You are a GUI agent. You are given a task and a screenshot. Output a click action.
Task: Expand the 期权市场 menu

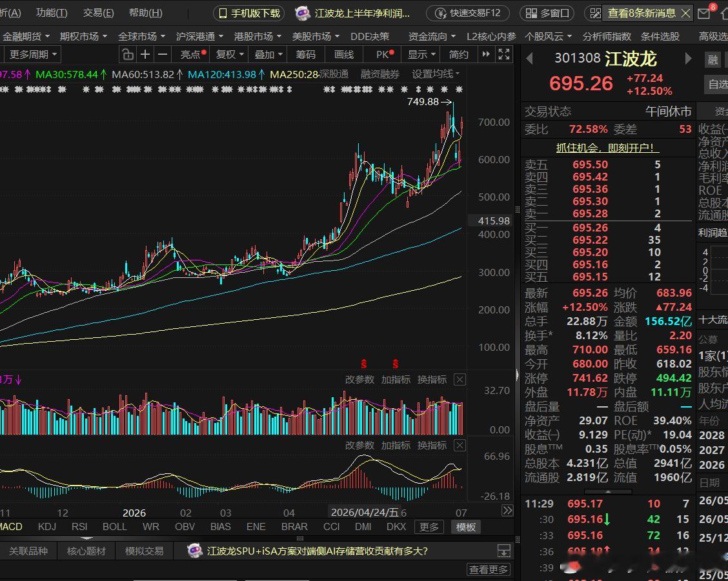click(83, 36)
